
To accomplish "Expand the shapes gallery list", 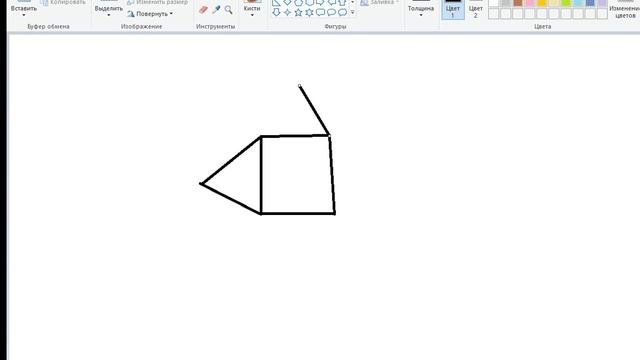I will pos(353,12).
